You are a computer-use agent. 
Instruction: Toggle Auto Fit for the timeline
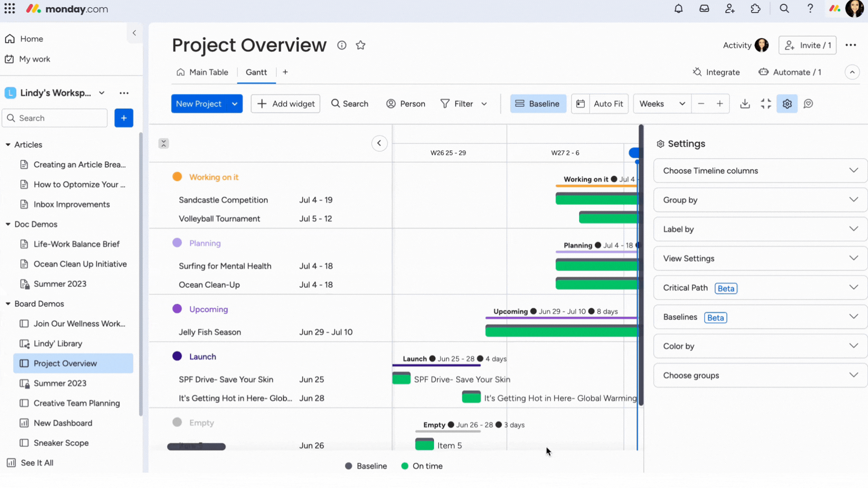[x=600, y=103]
